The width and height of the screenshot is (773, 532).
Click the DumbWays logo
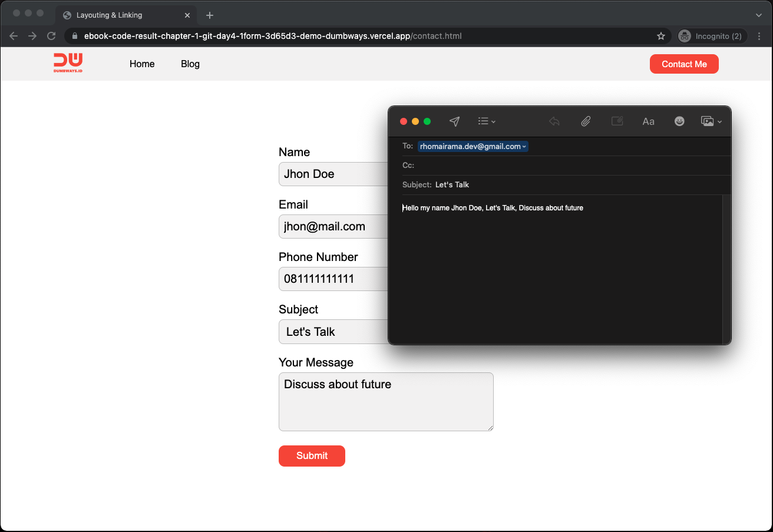[x=68, y=63]
